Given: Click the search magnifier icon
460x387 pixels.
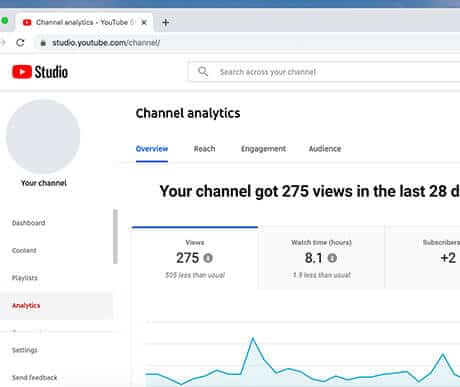Looking at the screenshot, I should pyautogui.click(x=203, y=71).
